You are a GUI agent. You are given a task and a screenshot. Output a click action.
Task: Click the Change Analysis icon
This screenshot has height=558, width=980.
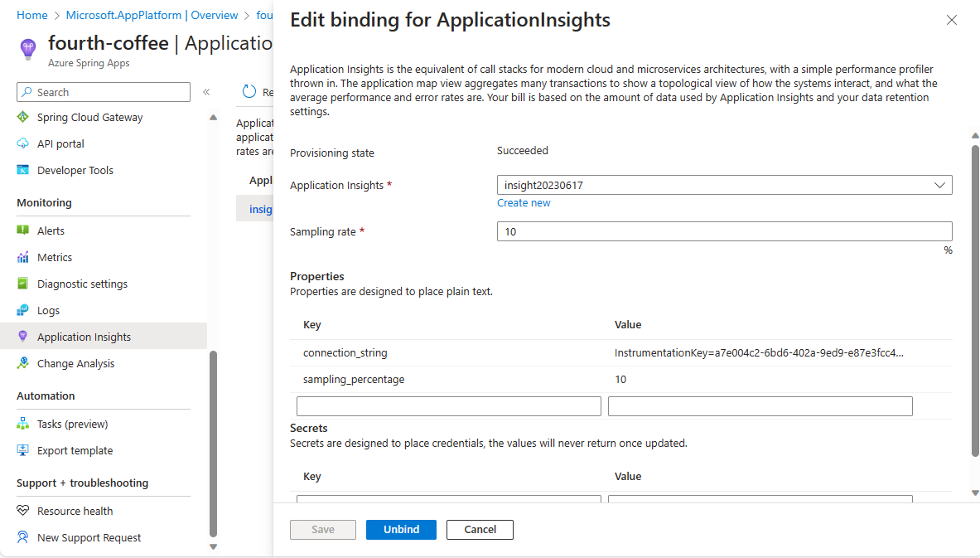23,363
